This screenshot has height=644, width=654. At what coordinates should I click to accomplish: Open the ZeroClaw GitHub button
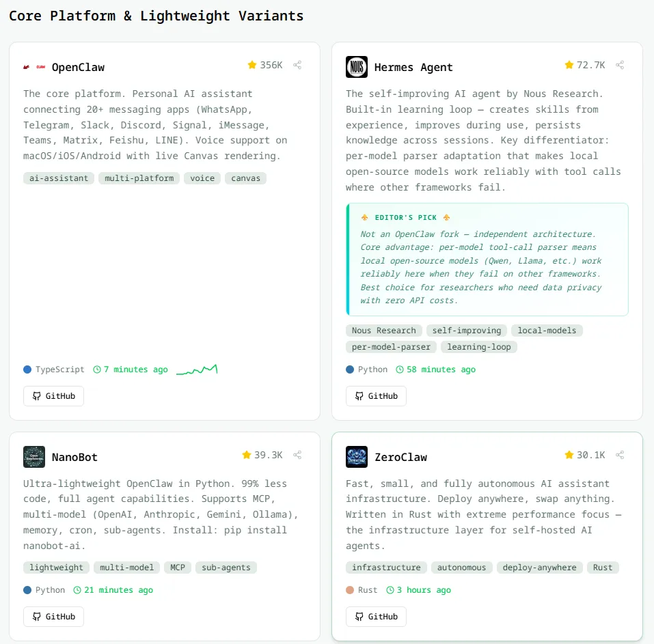coord(376,617)
